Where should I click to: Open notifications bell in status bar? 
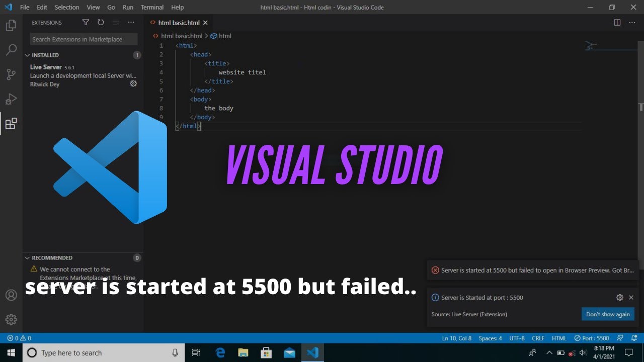click(633, 338)
